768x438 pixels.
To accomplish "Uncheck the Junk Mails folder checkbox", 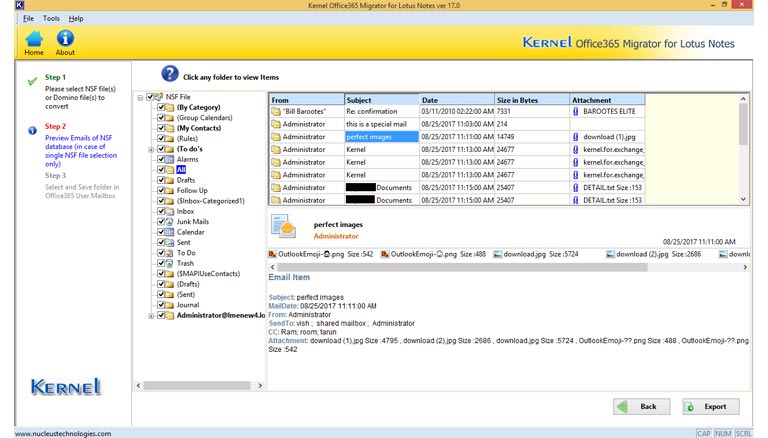I will point(160,222).
